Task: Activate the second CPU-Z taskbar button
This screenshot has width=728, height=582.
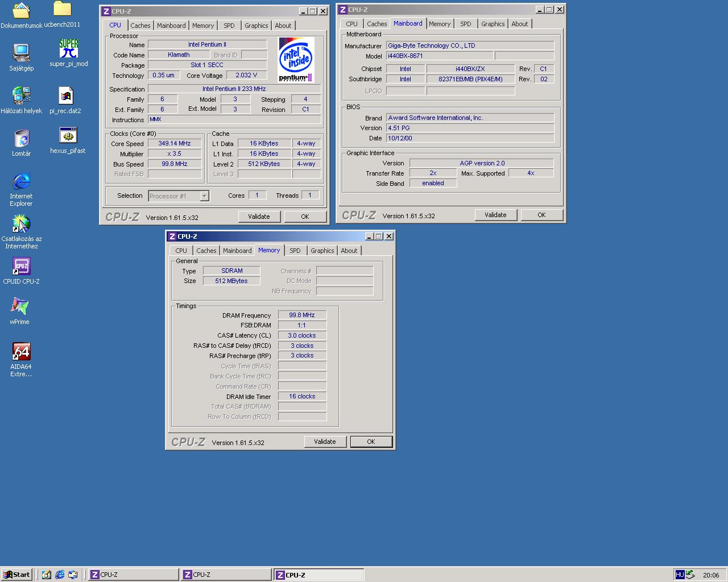Action: pyautogui.click(x=226, y=575)
